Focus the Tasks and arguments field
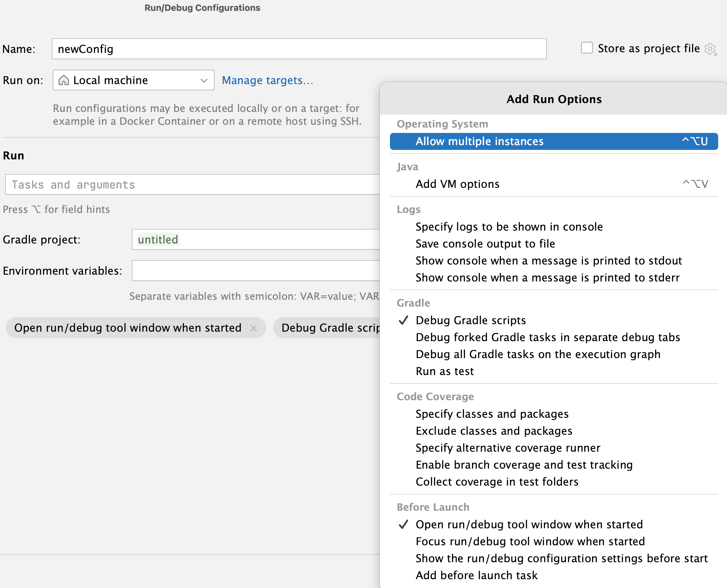The height and width of the screenshot is (588, 727). coord(193,184)
